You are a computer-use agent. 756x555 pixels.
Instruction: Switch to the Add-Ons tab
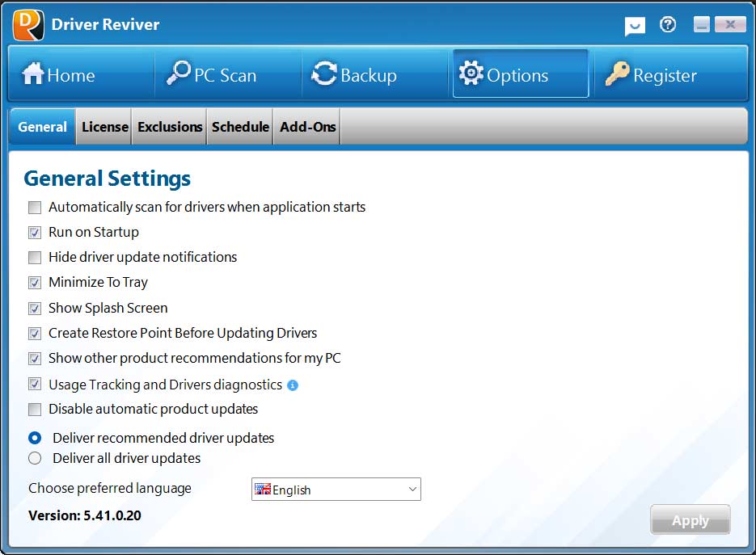(x=307, y=127)
